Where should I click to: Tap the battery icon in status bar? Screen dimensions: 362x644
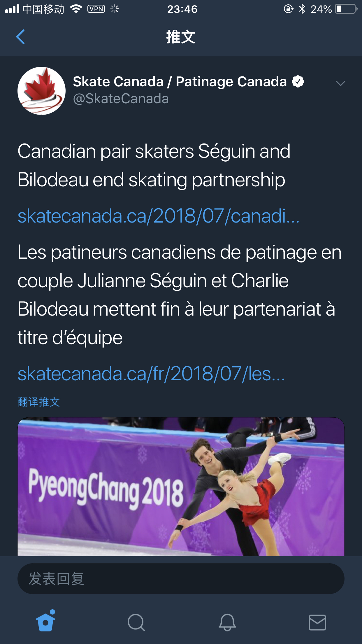point(346,9)
